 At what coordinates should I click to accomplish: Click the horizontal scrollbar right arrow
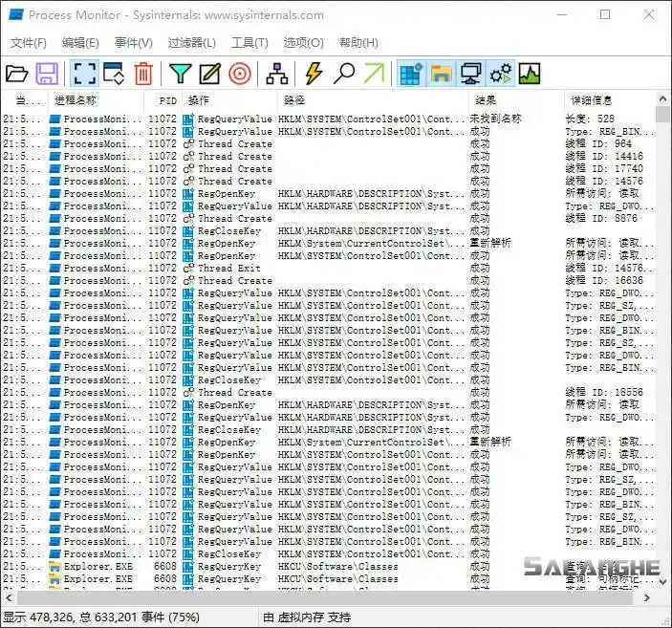point(647,597)
